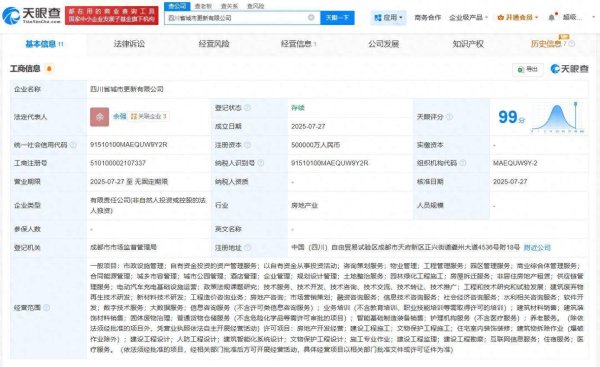This screenshot has height=367, width=600.
Task: Click the registrar 成都市市场监督管理局
Action: pyautogui.click(x=124, y=247)
